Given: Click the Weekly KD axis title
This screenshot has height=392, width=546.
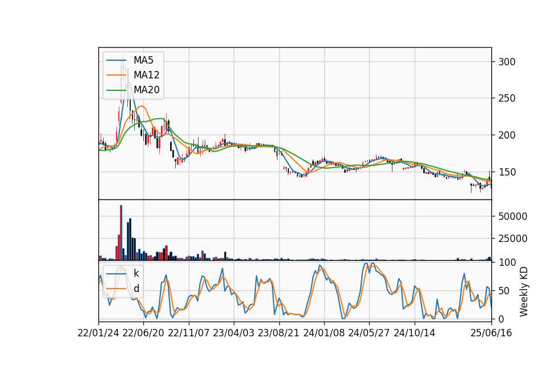Looking at the screenshot, I should click(524, 291).
